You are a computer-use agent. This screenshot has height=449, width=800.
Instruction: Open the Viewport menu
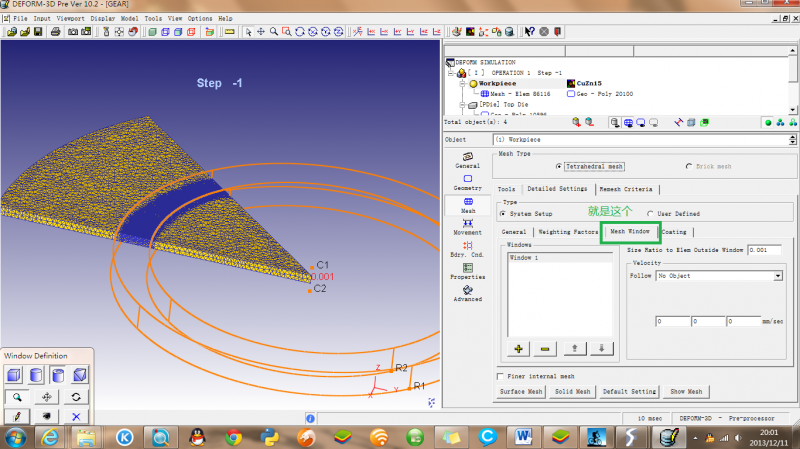click(70, 18)
